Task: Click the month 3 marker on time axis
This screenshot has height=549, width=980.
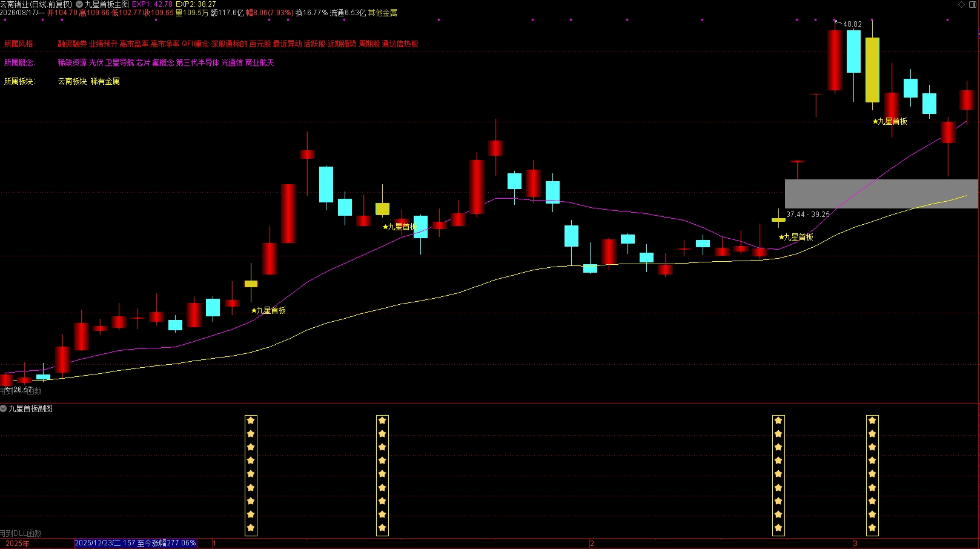Action: coord(855,544)
